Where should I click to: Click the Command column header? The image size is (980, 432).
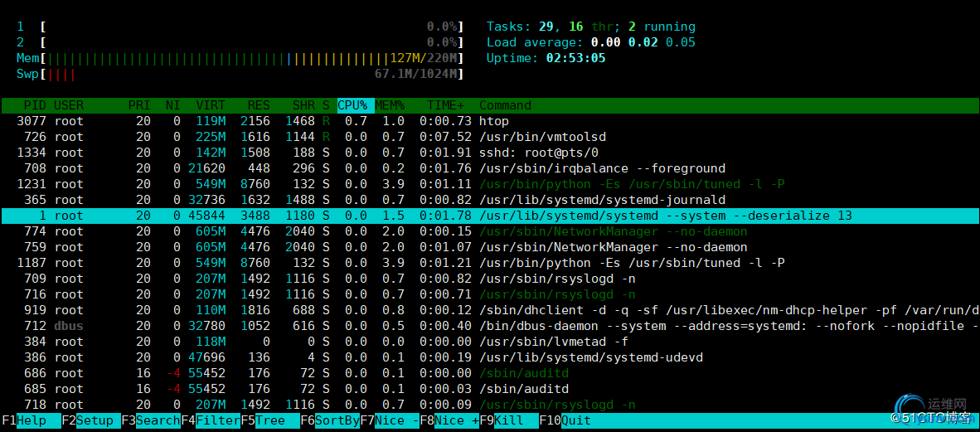(505, 105)
